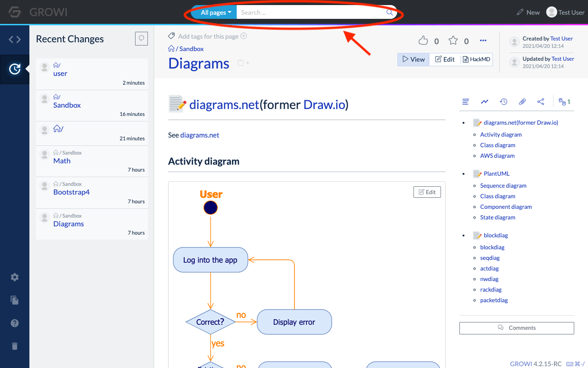Open the Recent Changes sidebar icon
Screen dimensions: 588x368
click(x=15, y=69)
